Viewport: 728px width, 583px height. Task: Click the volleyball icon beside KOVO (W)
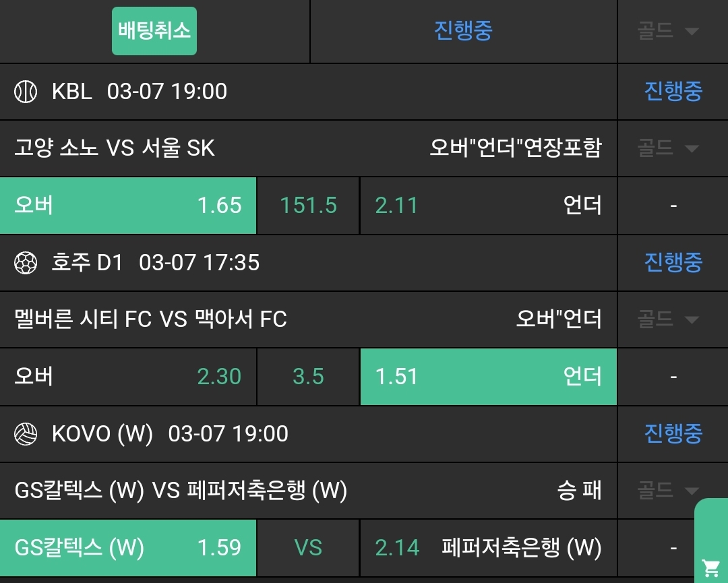coord(26,434)
